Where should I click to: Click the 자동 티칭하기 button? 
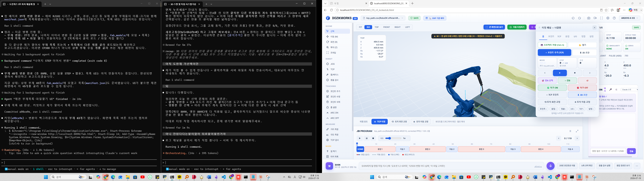(517, 27)
